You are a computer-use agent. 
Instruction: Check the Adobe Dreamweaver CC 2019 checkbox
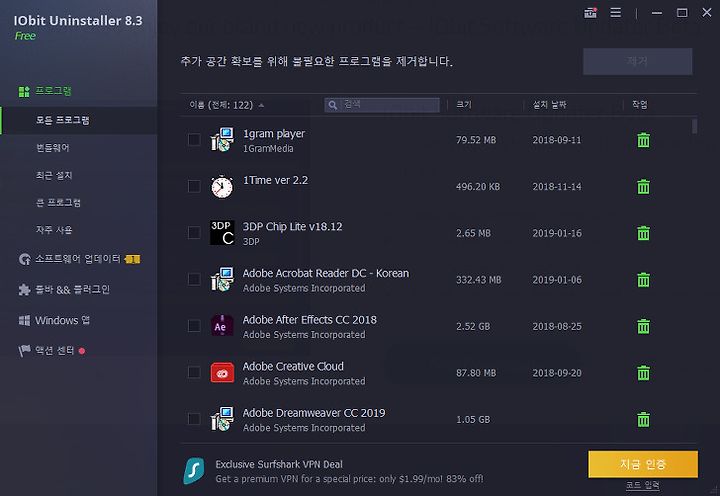[194, 419]
